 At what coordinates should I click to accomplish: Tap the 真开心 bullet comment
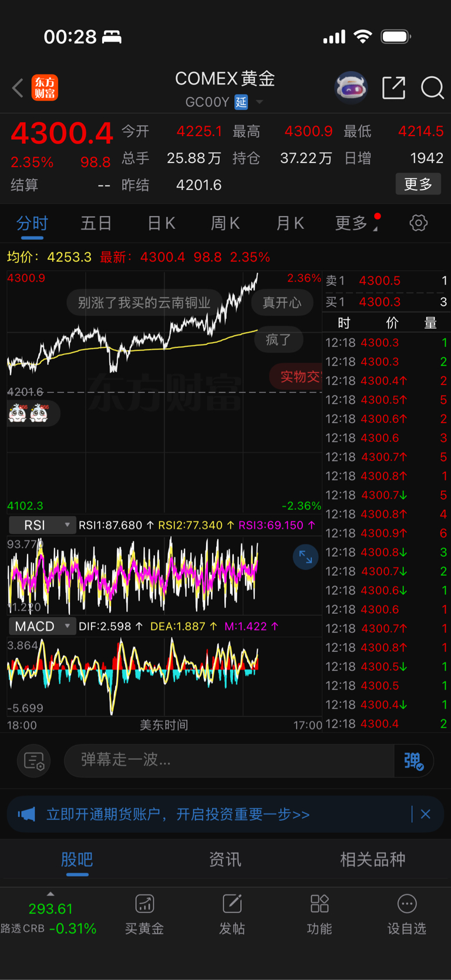(282, 303)
